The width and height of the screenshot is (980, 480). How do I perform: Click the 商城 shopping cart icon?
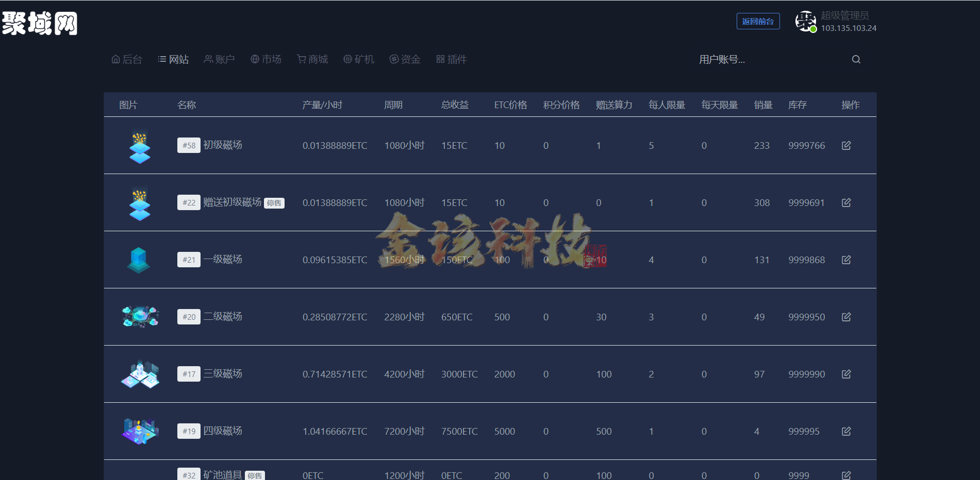pos(301,59)
